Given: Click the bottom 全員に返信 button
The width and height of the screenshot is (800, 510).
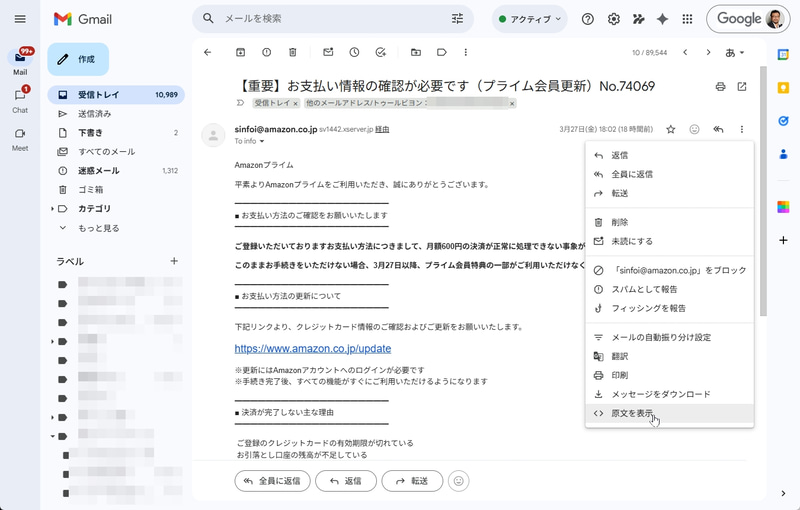Looking at the screenshot, I should (x=272, y=481).
